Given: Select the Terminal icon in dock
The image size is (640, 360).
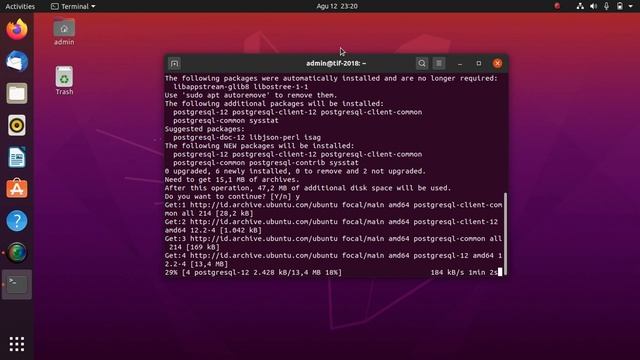Looking at the screenshot, I should [17, 284].
